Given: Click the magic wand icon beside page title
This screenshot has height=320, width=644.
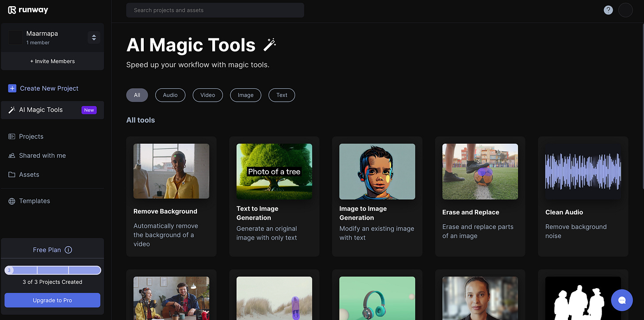Looking at the screenshot, I should click(270, 45).
